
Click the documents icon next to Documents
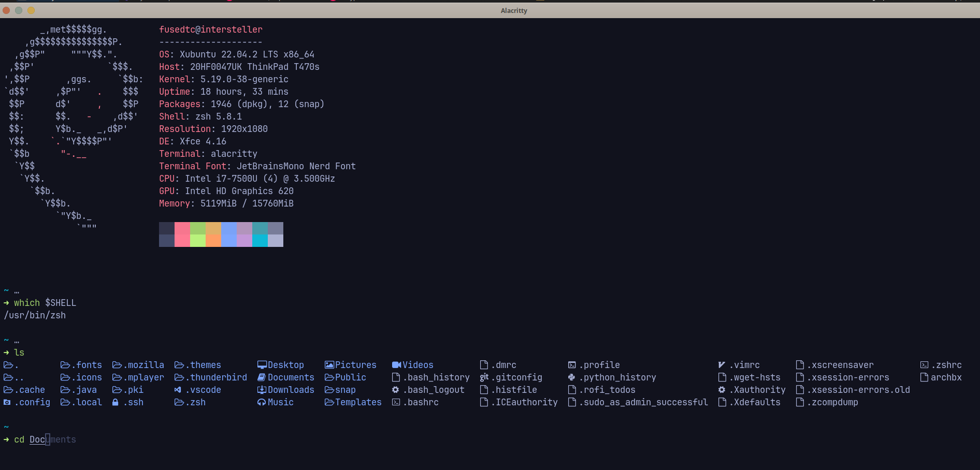click(262, 377)
